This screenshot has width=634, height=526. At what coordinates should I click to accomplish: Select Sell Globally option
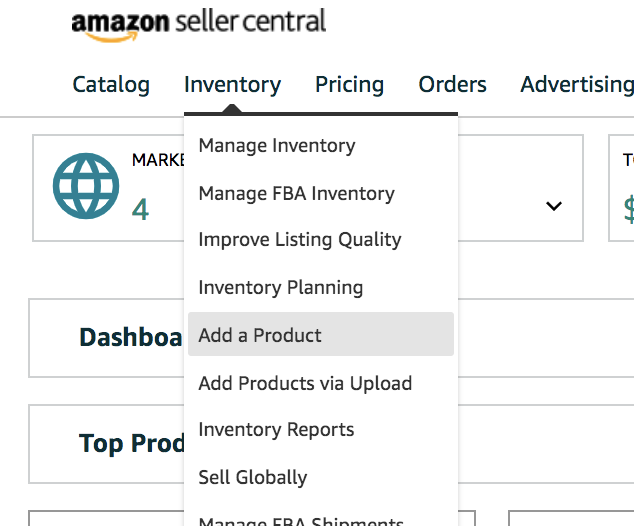click(x=253, y=478)
